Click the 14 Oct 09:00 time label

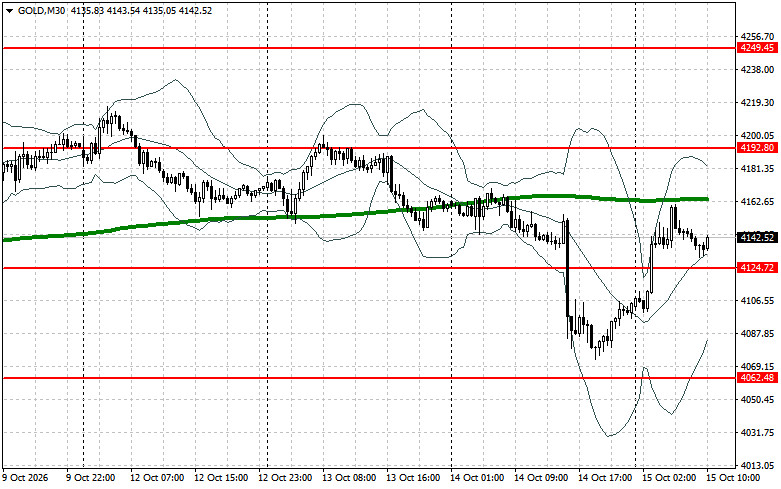[x=541, y=478]
